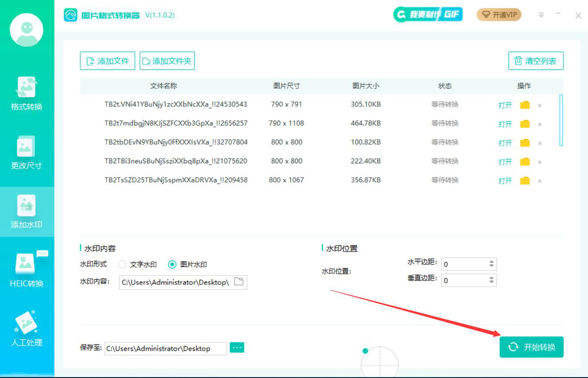This screenshot has height=378, width=588.
Task: Click the 464.78KB size cell
Action: [366, 123]
